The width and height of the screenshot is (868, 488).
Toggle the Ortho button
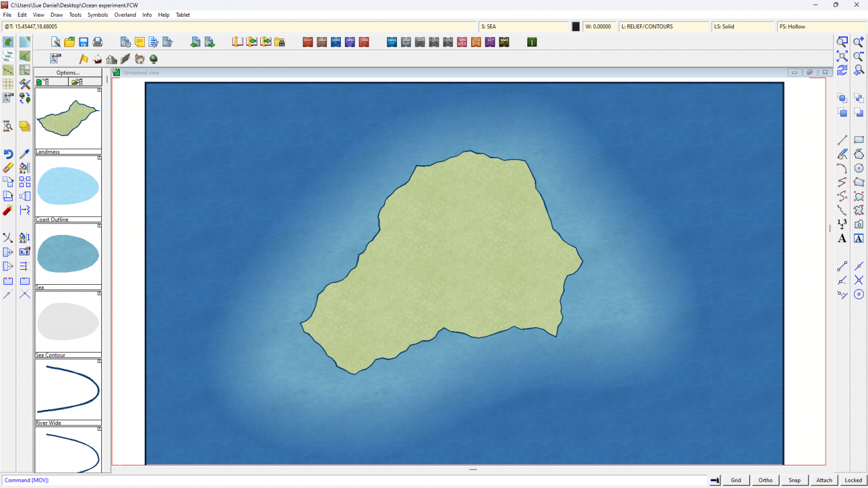(x=766, y=480)
